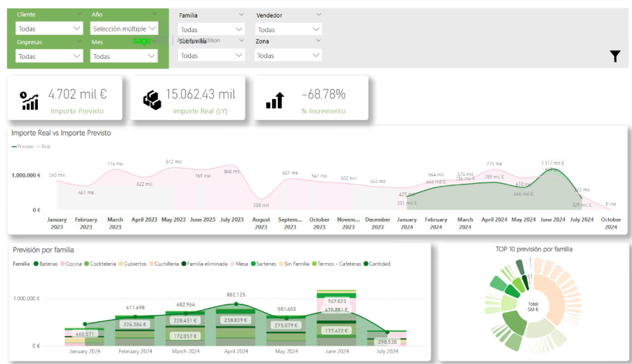The width and height of the screenshot is (632, 364).
Task: Click the TOP 10 previsión por familia title
Action: (534, 249)
